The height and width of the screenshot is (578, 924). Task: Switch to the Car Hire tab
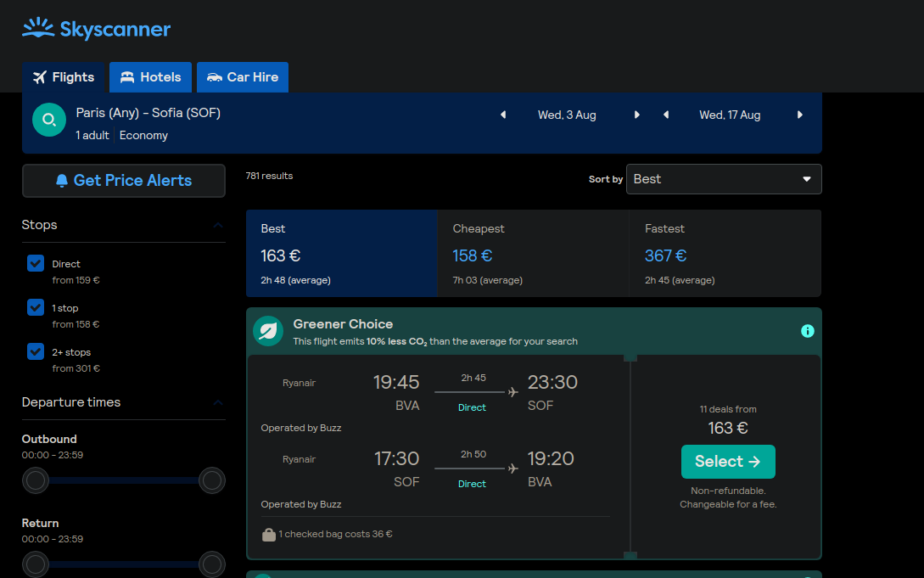(242, 77)
